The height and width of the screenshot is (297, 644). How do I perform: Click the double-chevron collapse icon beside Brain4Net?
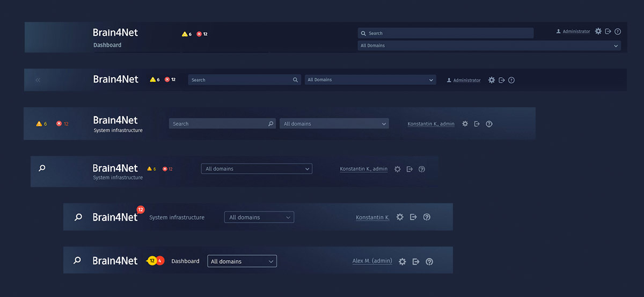pos(38,80)
